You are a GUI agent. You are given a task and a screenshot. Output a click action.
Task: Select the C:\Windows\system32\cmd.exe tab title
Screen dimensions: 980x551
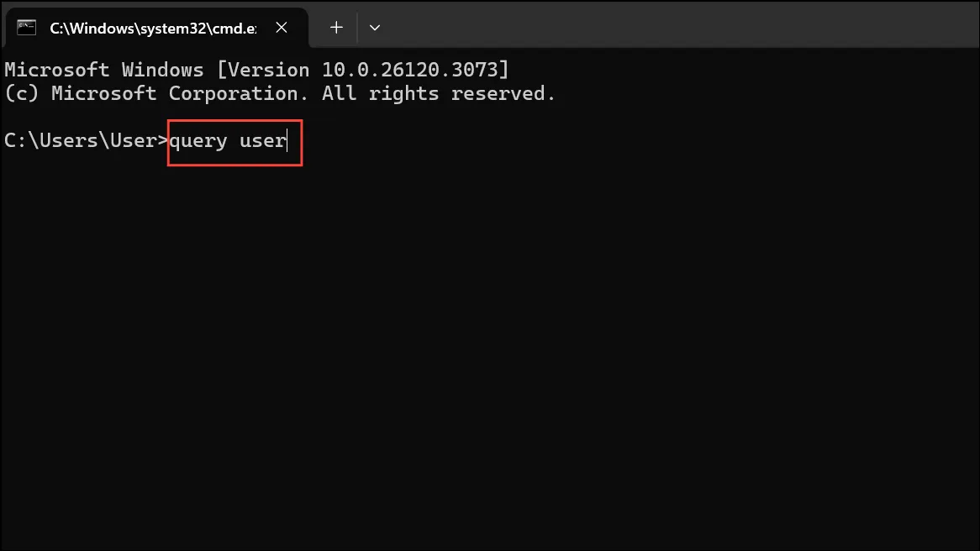tap(153, 28)
